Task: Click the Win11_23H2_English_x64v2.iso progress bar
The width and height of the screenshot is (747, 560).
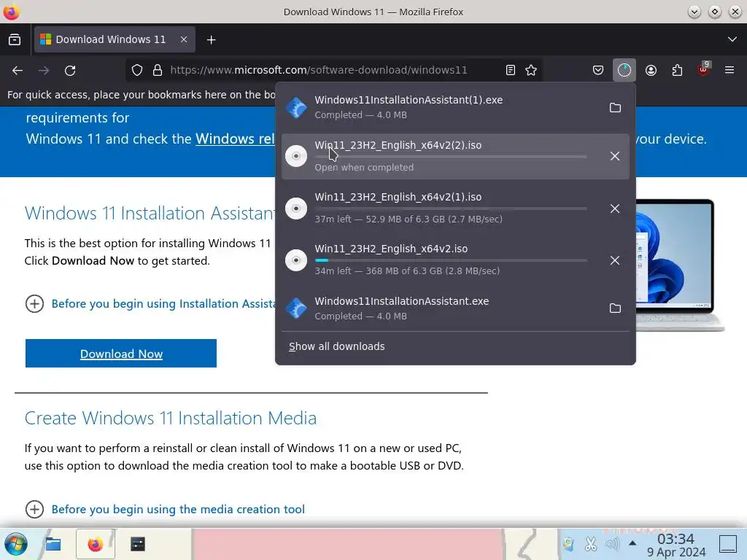Action: pos(451,260)
